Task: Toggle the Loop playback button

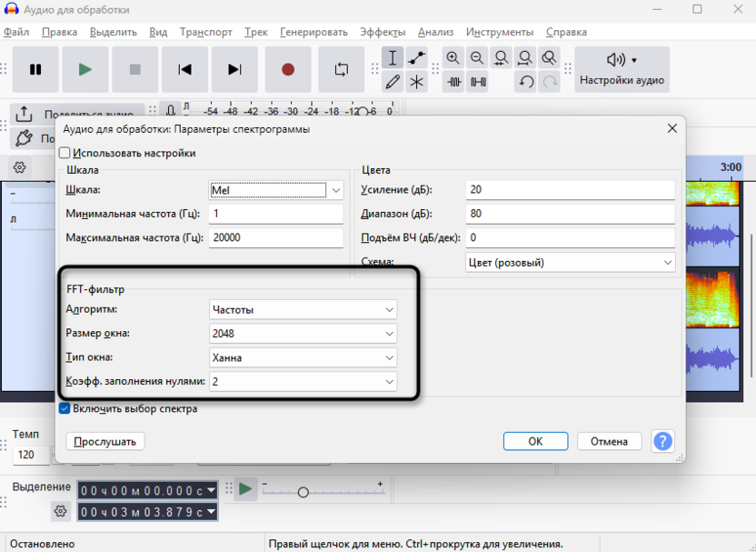Action: [342, 69]
